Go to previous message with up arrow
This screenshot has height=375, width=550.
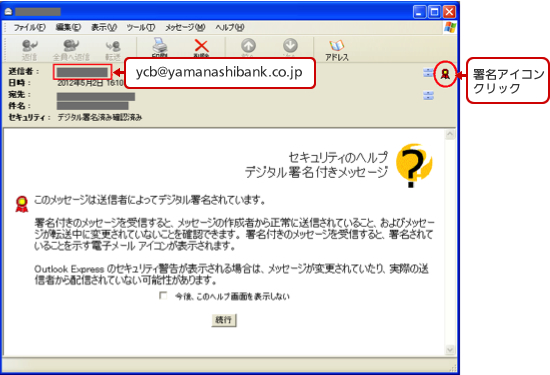248,46
